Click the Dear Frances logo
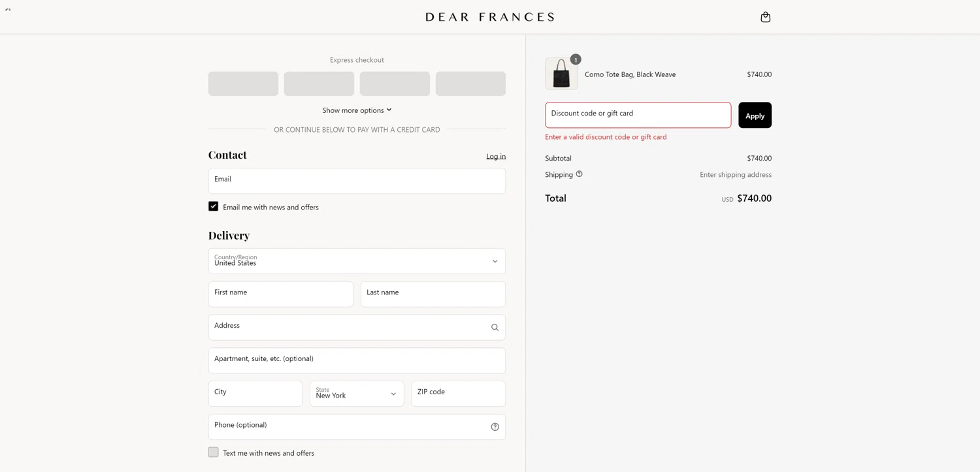This screenshot has width=980, height=472. pos(489,17)
